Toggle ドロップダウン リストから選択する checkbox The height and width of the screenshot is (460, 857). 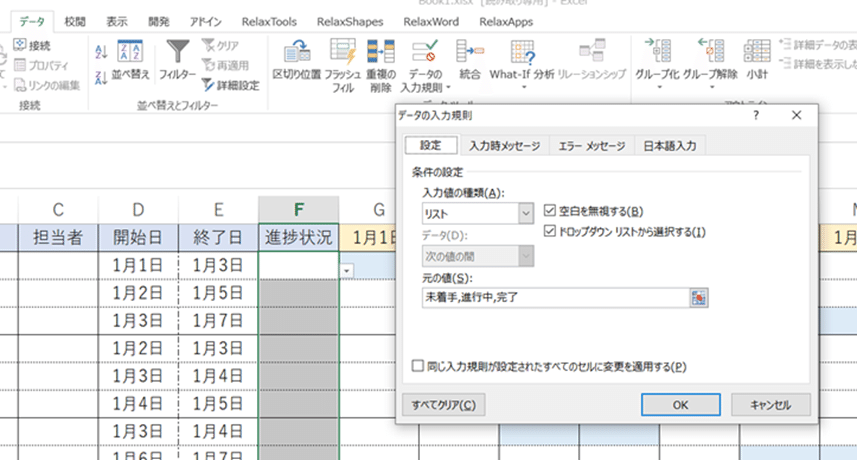click(550, 231)
